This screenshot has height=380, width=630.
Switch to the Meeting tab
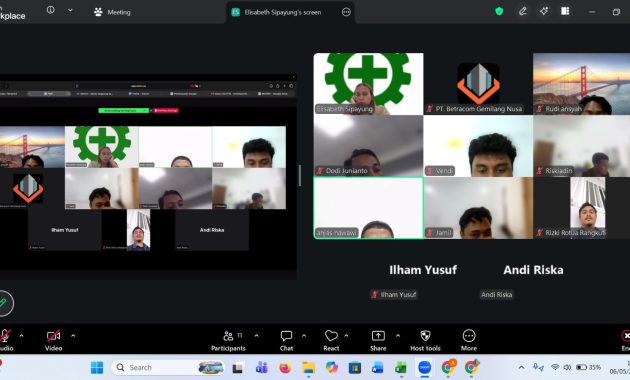112,12
